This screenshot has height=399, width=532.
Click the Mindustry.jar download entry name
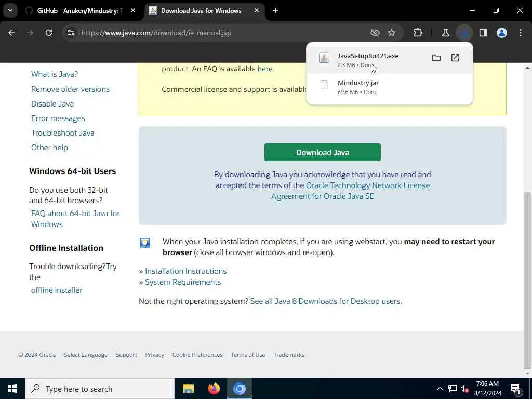pos(358,83)
